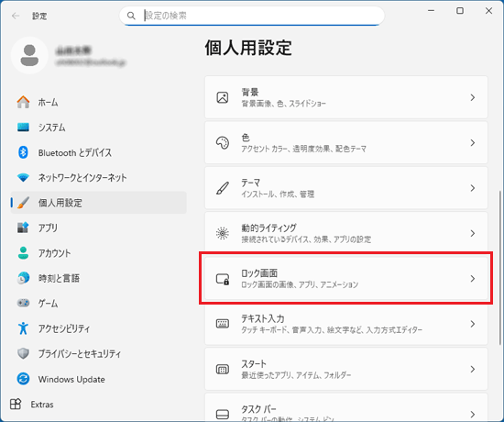
Task: Open the システム section
Action: click(98, 128)
